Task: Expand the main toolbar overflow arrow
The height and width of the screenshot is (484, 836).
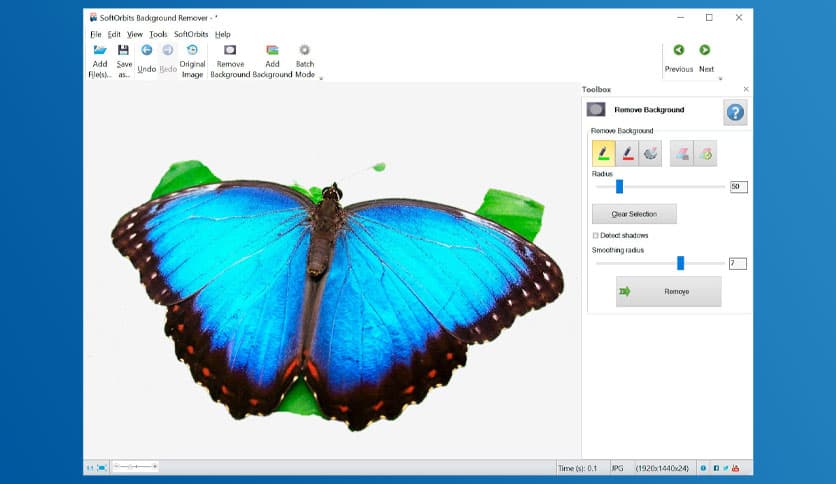Action: 321,78
